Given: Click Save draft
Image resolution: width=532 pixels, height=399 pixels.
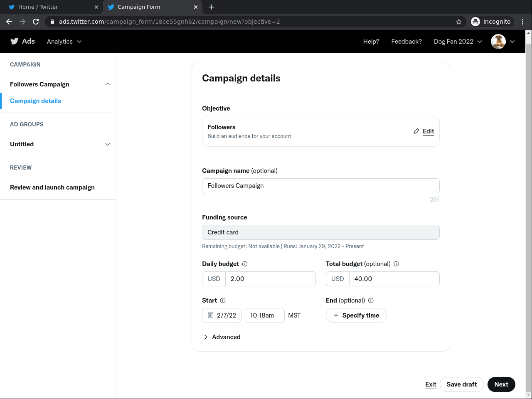Looking at the screenshot, I should point(461,384).
